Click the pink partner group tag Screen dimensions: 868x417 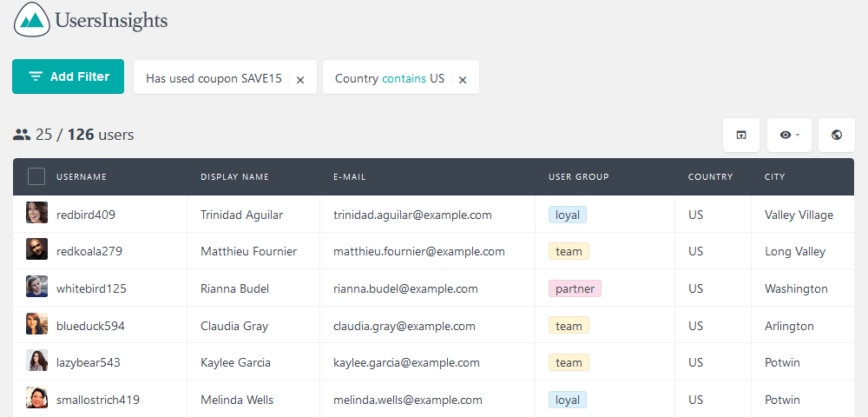coord(575,288)
